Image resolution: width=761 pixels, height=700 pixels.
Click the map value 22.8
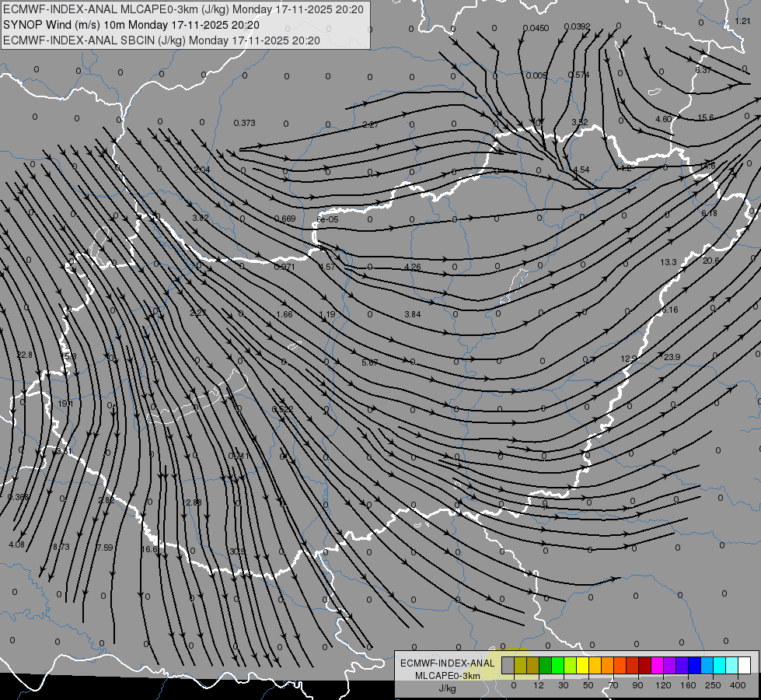[24, 355]
